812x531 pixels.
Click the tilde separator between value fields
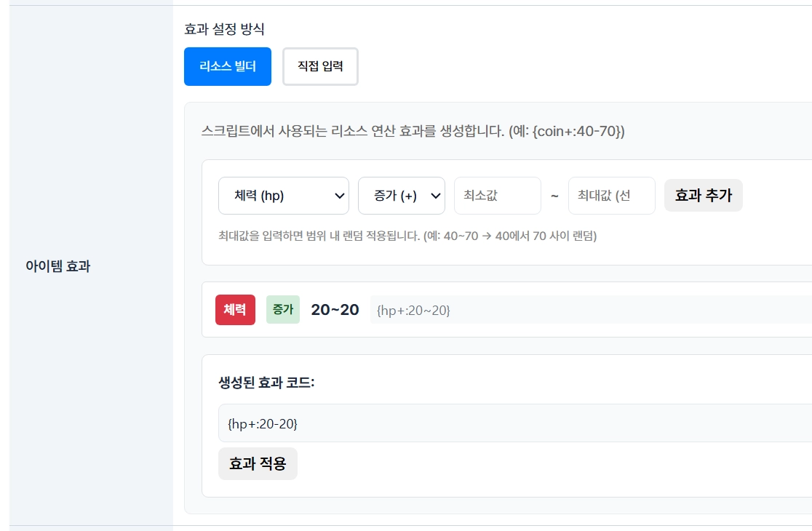pos(554,196)
